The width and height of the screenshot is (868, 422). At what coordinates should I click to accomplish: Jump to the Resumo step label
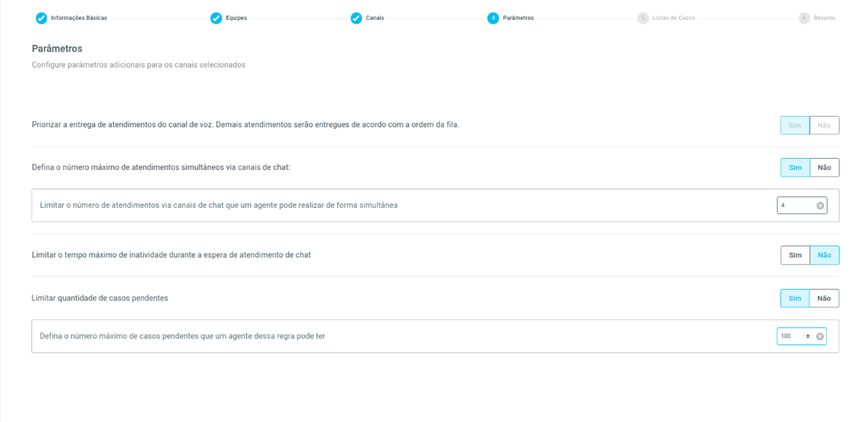click(825, 18)
